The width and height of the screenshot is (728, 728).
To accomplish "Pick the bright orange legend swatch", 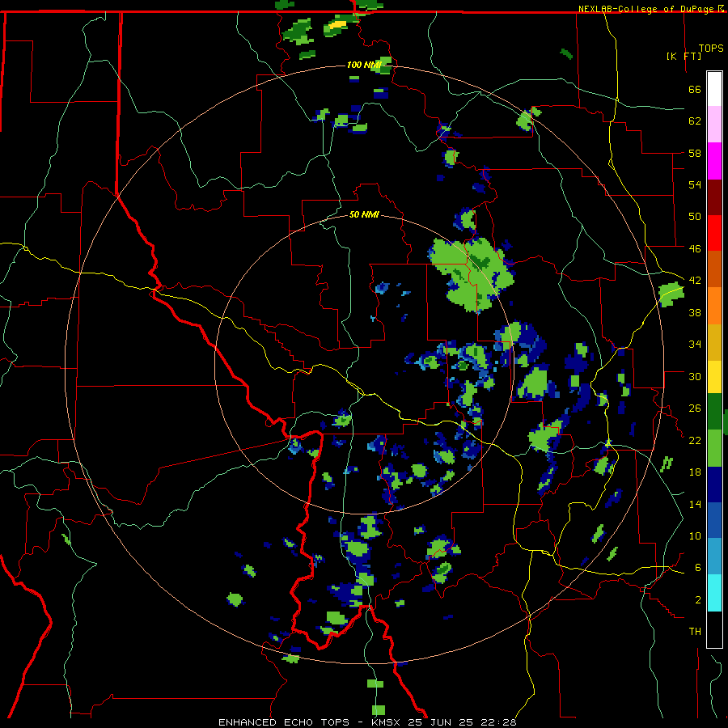I will tap(714, 306).
